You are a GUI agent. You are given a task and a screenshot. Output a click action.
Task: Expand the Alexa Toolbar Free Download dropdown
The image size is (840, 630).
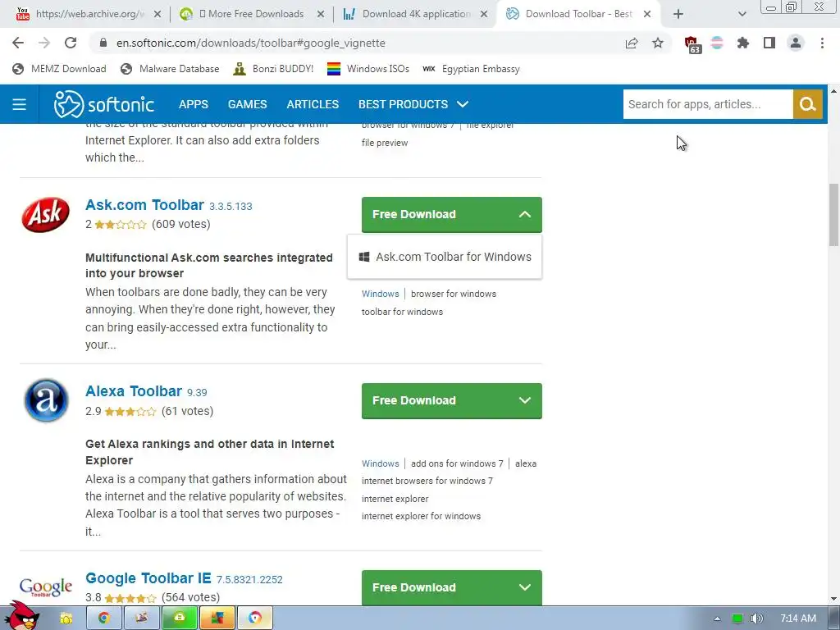tap(452, 400)
